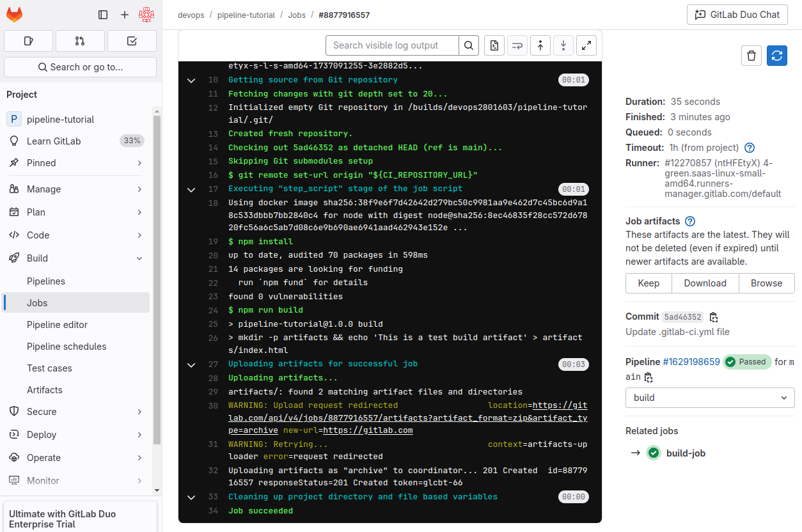Retry the job with the blue button

[x=777, y=55]
